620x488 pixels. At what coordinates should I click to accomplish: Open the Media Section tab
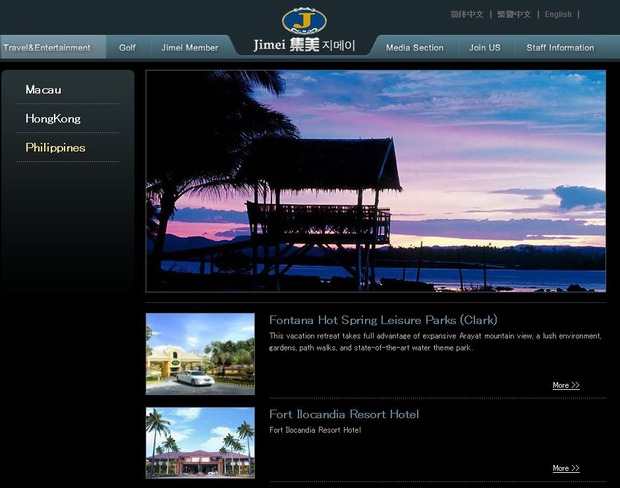(414, 47)
